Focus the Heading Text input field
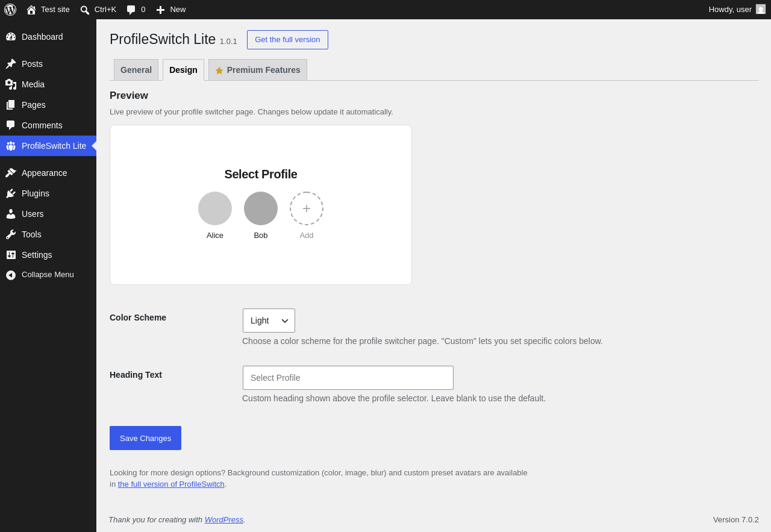This screenshot has height=532, width=771. [348, 378]
